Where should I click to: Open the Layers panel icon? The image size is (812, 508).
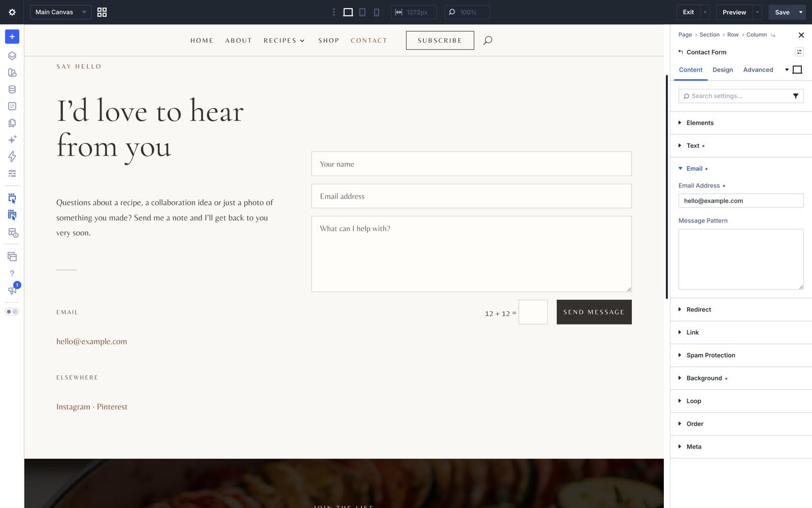tap(12, 56)
